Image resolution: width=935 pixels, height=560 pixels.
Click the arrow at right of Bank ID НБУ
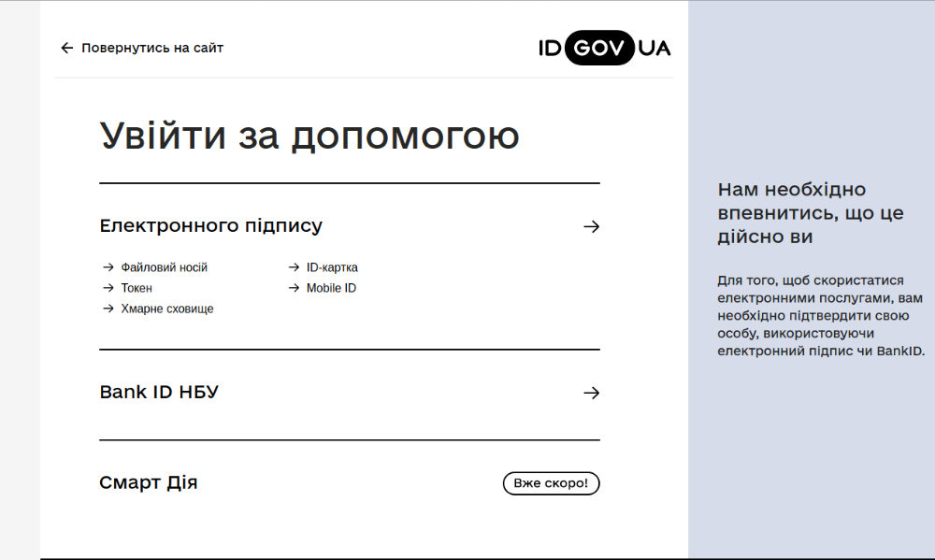[x=591, y=393]
